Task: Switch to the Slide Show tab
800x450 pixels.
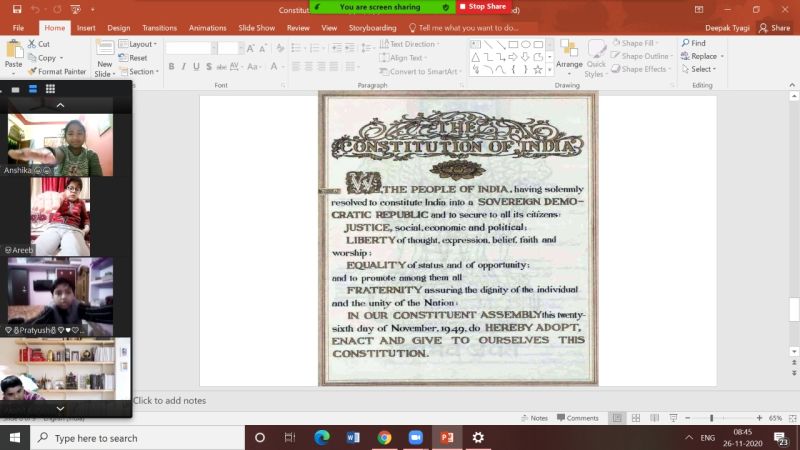Action: click(x=258, y=28)
